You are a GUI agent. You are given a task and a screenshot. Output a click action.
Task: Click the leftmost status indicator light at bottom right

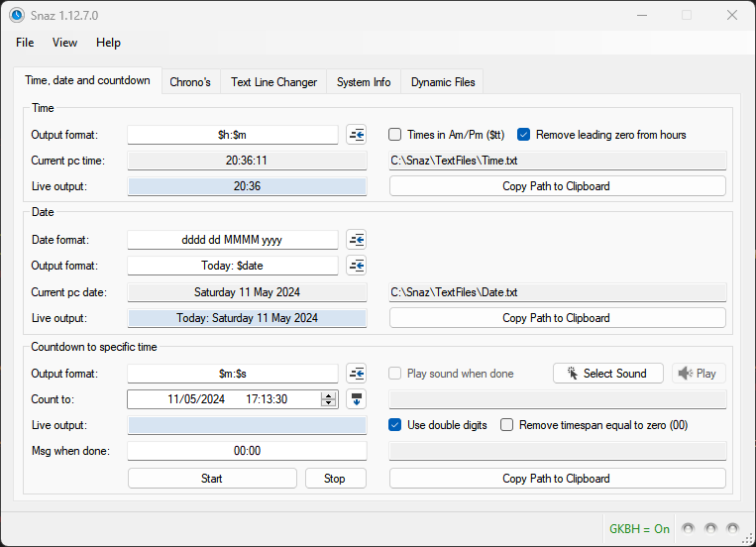687,528
